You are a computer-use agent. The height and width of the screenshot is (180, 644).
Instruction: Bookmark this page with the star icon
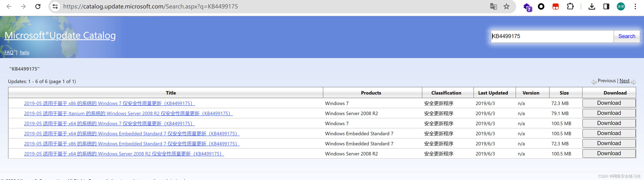(x=507, y=6)
